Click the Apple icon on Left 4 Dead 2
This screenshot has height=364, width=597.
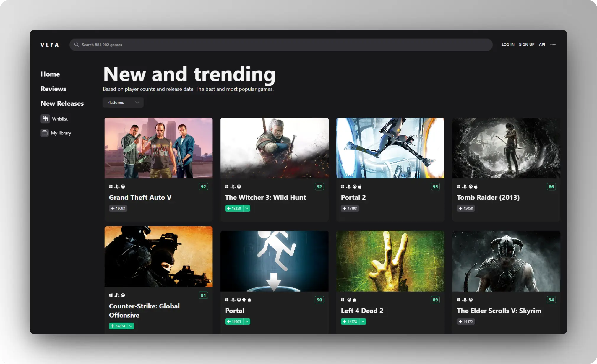[354, 300]
